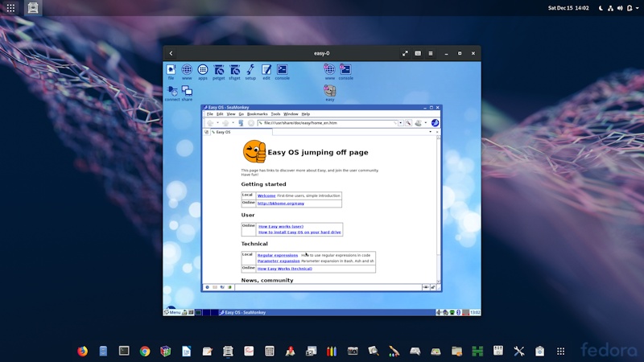Open GNOME Activities app grid top-left
Image resolution: width=644 pixels, height=362 pixels.
tap(10, 8)
